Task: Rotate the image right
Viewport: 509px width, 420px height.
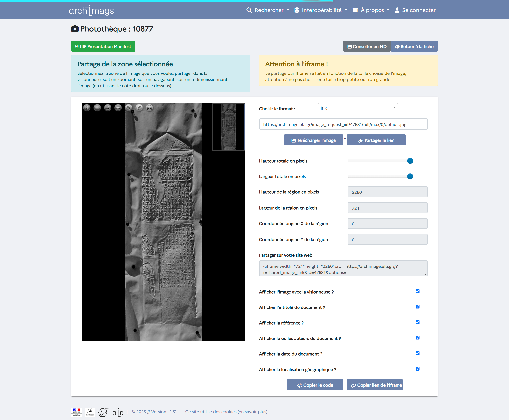Action: (139, 108)
